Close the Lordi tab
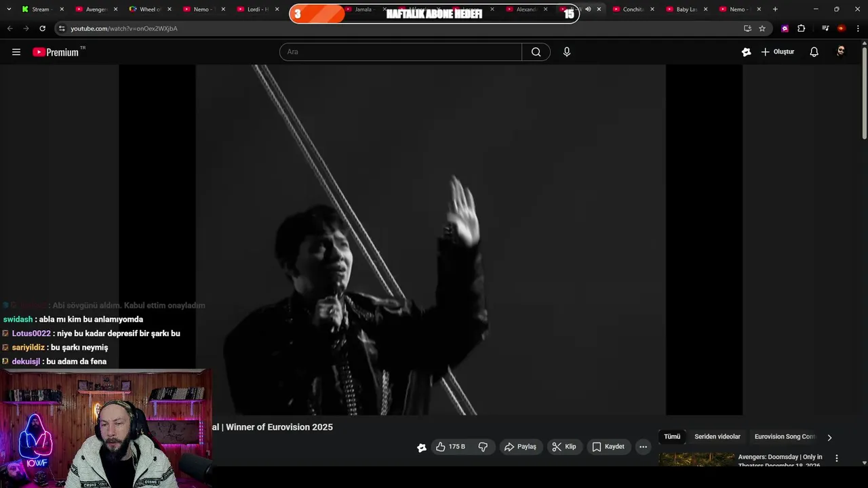The height and width of the screenshot is (488, 868). tap(277, 9)
